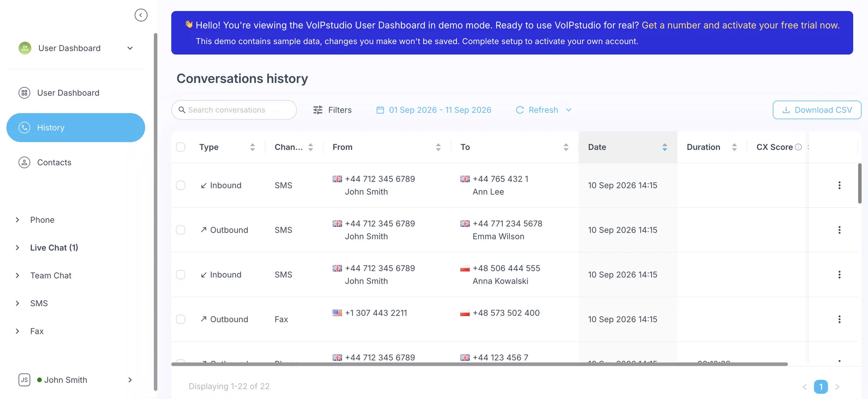Open the User Dashboard account dropdown chevron

[x=130, y=48]
